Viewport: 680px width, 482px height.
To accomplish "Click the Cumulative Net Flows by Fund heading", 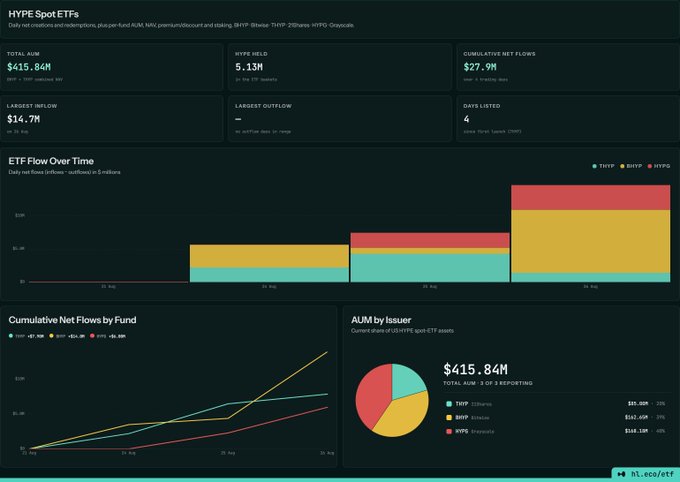I will 72,320.
